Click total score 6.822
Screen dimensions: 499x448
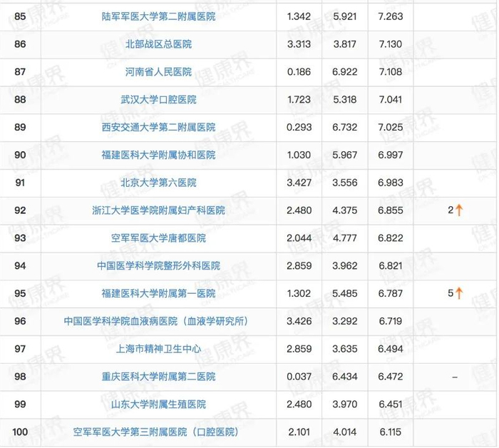(391, 238)
